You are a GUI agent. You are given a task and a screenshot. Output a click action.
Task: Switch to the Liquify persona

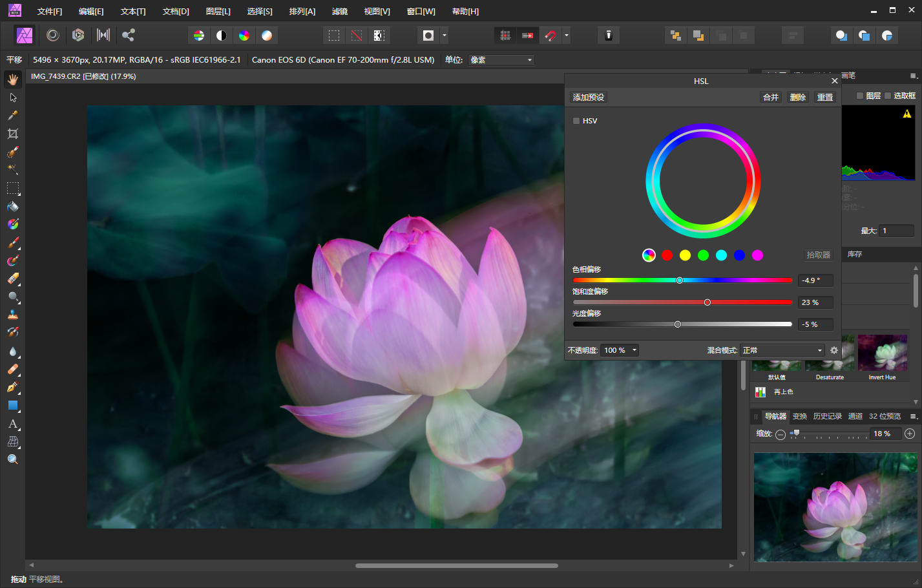(x=53, y=35)
